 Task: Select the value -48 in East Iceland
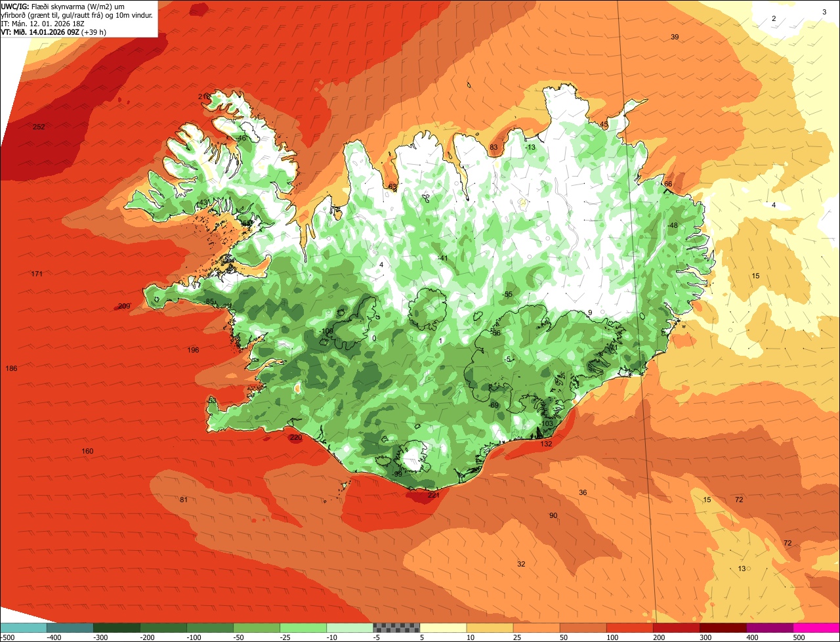click(673, 225)
